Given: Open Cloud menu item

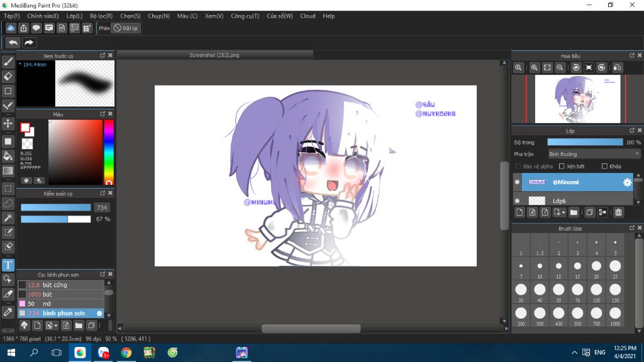Looking at the screenshot, I should [x=308, y=16].
